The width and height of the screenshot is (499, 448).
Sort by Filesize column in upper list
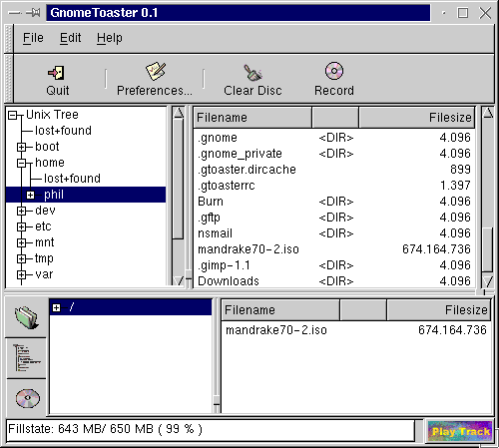pyautogui.click(x=416, y=118)
